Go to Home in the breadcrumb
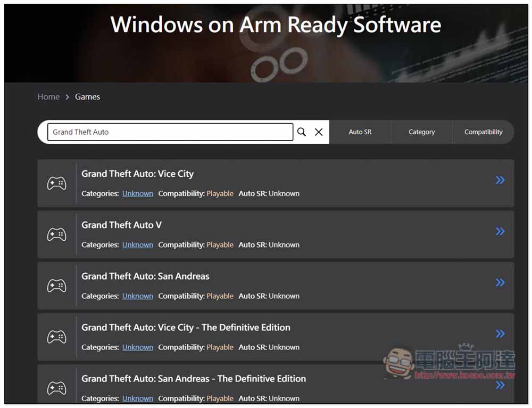 [48, 97]
